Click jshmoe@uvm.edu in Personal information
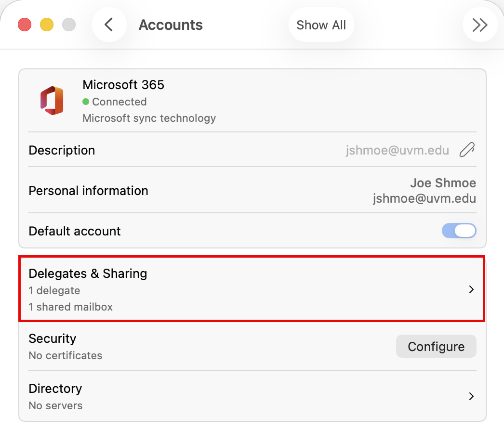Viewport: 504px width, 429px height. 424,198
